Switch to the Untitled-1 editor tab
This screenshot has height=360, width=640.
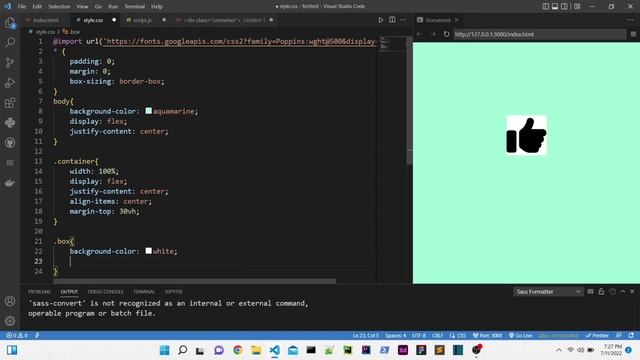pyautogui.click(x=224, y=20)
